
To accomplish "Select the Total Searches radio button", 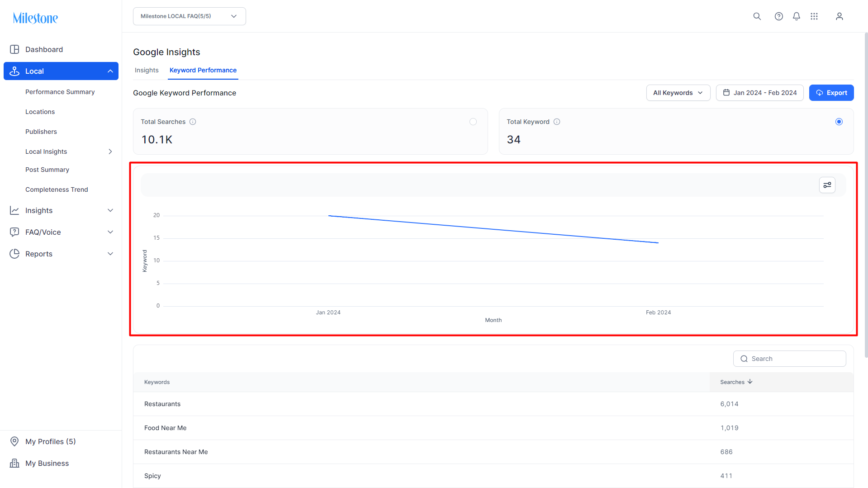I will [x=473, y=122].
